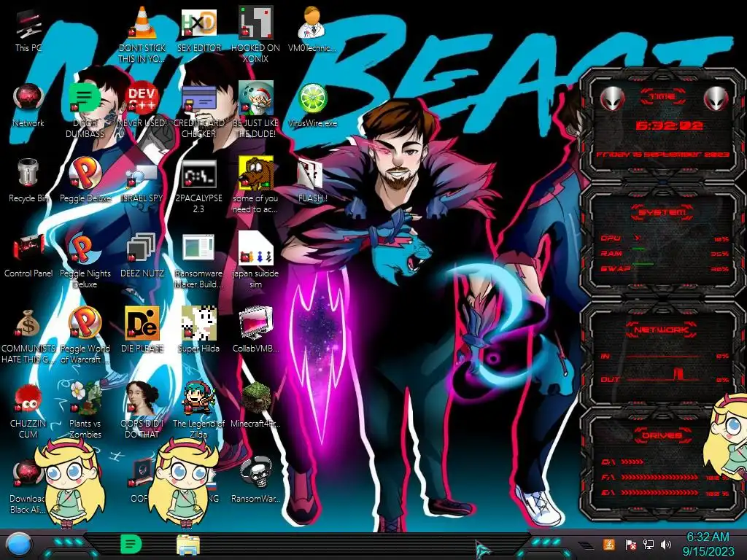Image resolution: width=747 pixels, height=560 pixels.
Task: Open the Control Panel desktop icon
Action: point(28,256)
